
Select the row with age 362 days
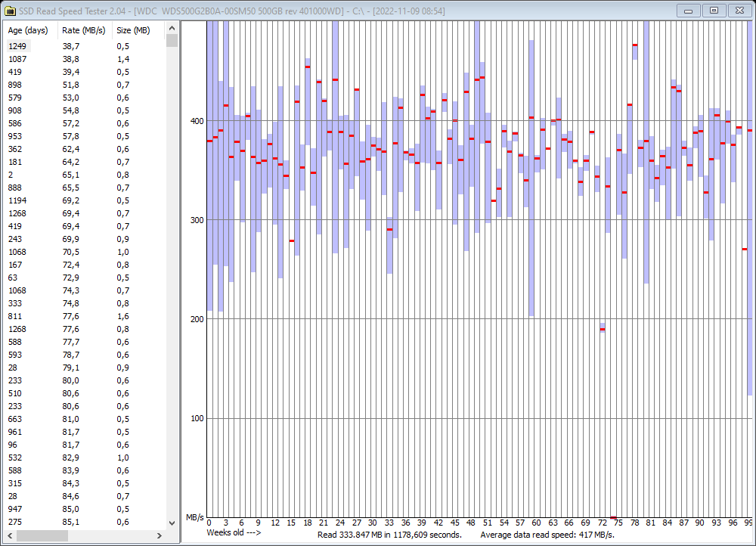pyautogui.click(x=85, y=149)
